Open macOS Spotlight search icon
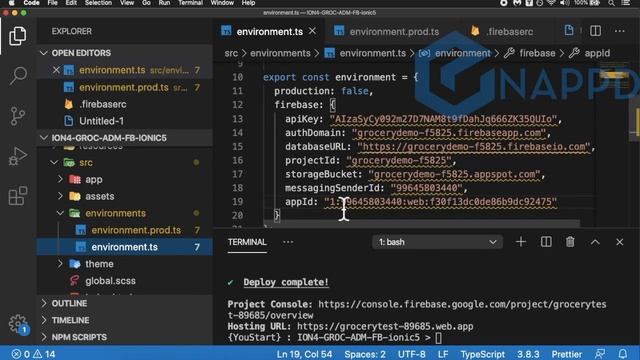Screen dimensions: 640x360 tap(611, 3)
